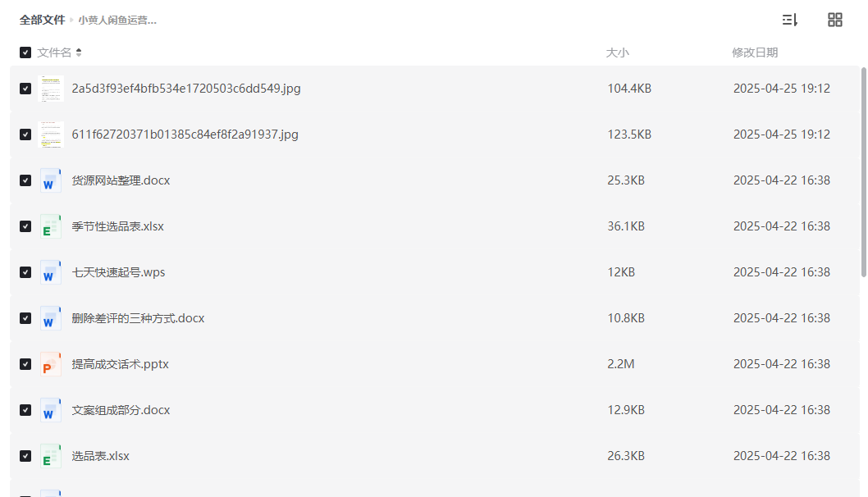Screen dimensions: 868x497
Task: Click the PowerPoint icon for 提高成交话术.pptx
Action: [x=50, y=364]
